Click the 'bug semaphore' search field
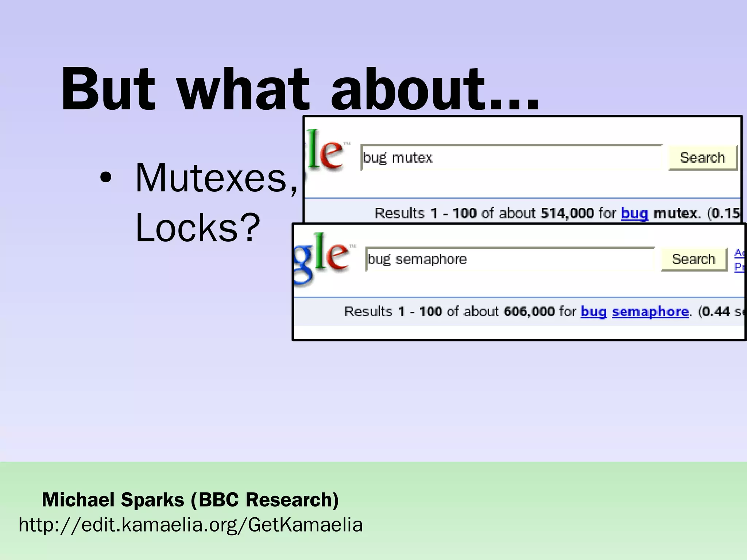 point(510,259)
